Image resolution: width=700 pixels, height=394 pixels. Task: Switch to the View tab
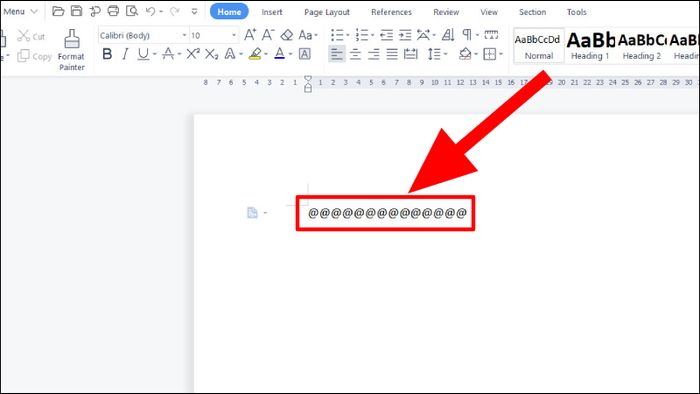tap(489, 12)
